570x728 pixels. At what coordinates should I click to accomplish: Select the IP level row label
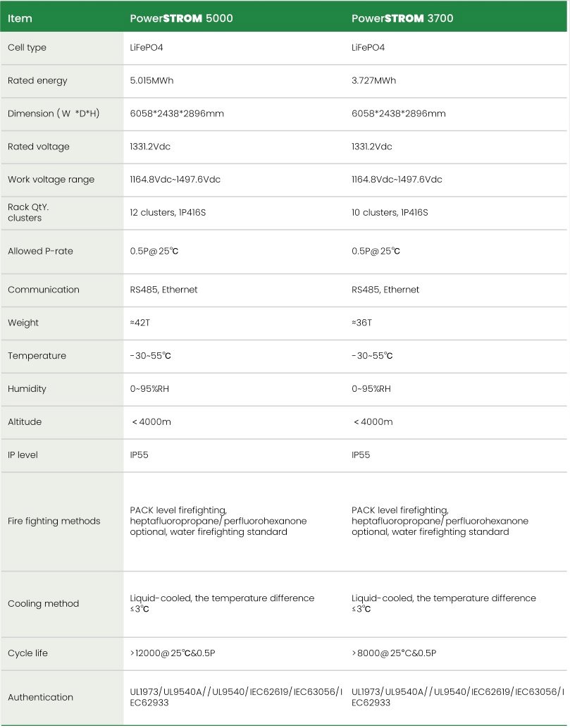click(23, 455)
